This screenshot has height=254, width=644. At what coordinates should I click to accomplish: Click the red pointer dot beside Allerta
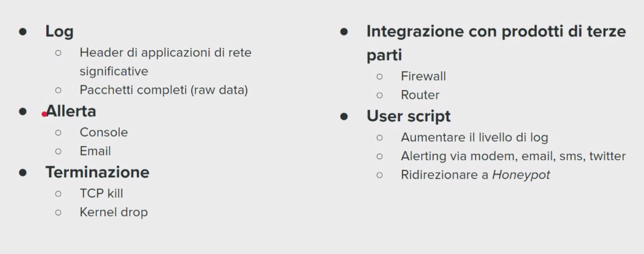44,114
